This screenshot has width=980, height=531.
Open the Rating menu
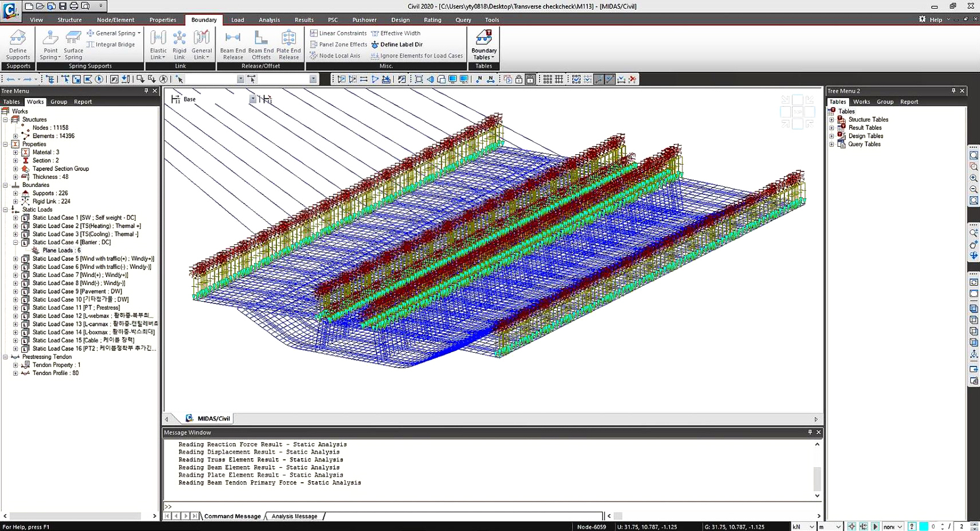point(432,19)
